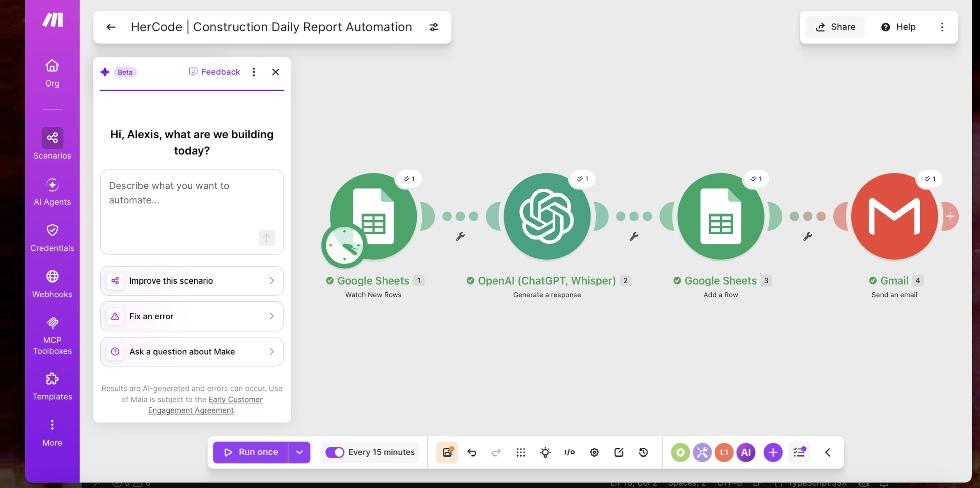Open MCP Toolboxes
980x488 pixels.
(x=52, y=335)
